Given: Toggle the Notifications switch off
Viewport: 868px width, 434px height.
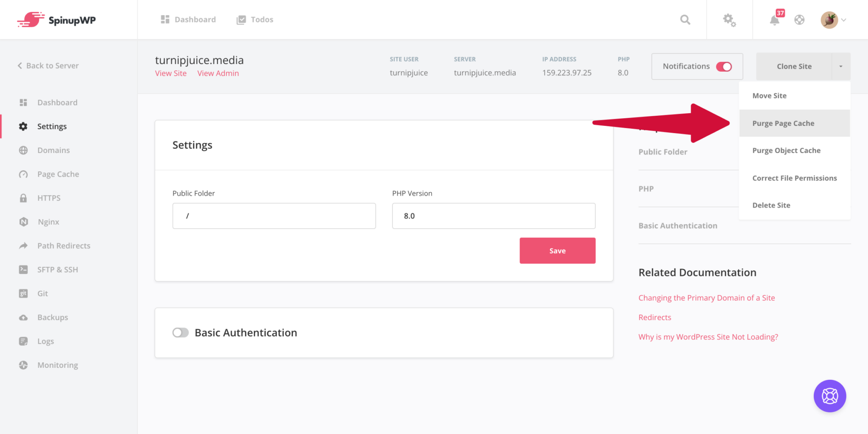Looking at the screenshot, I should tap(724, 67).
